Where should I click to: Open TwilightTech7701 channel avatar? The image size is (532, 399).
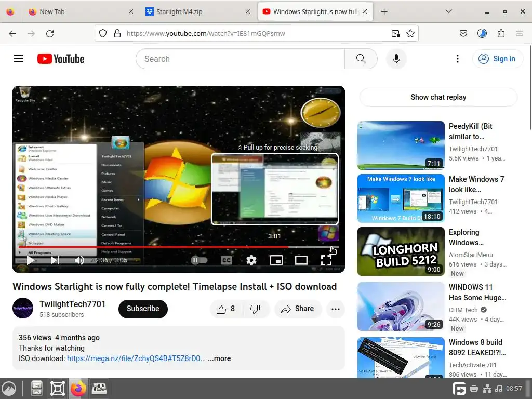pos(23,308)
